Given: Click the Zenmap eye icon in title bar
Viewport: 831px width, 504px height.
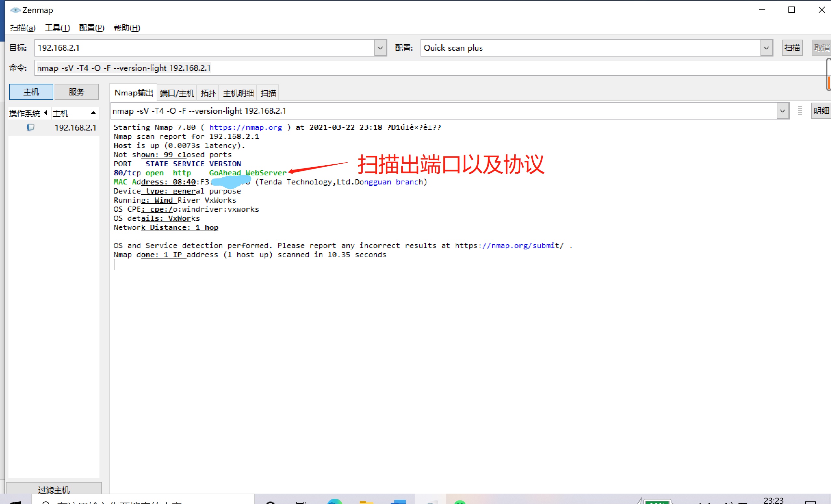Looking at the screenshot, I should (15, 10).
